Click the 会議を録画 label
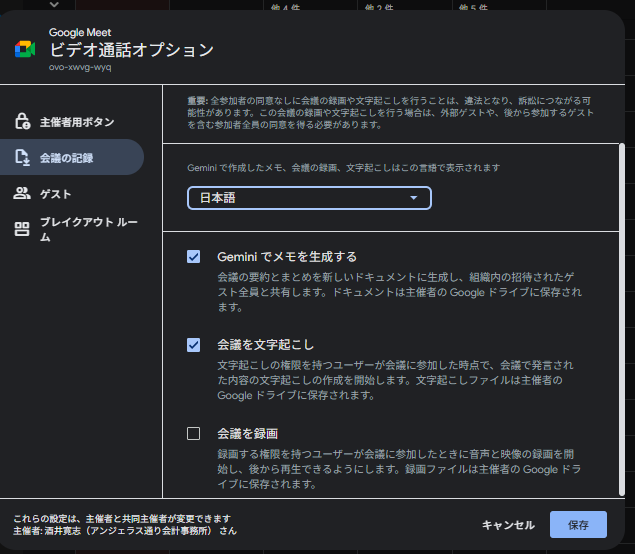 (x=247, y=434)
